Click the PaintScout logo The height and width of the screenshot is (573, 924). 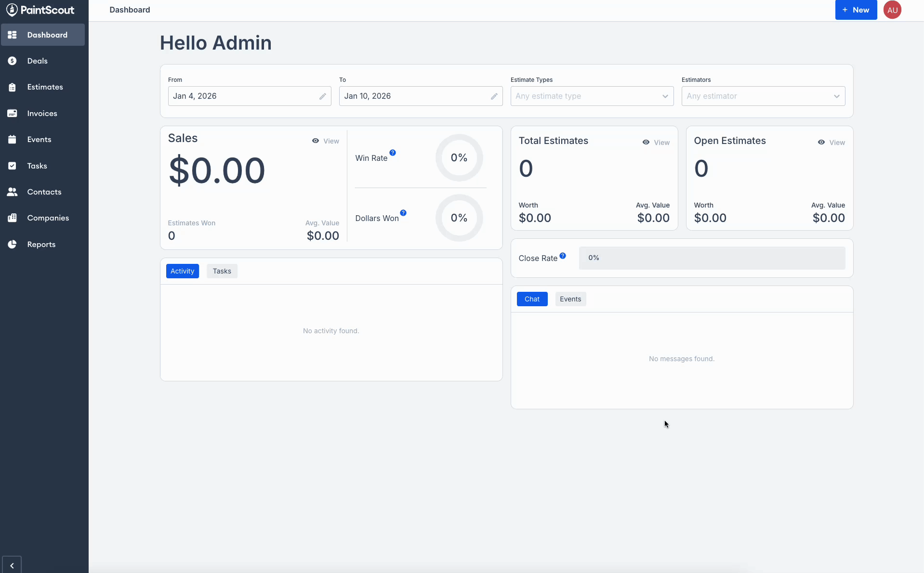click(40, 10)
